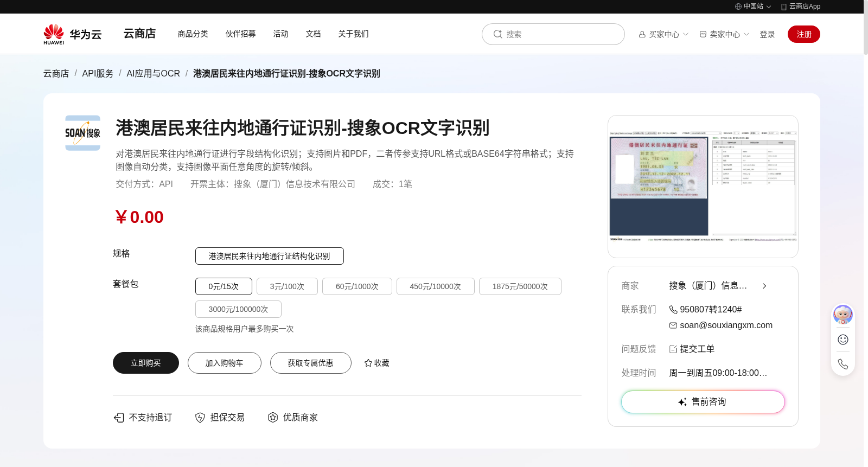Click the 优质商家 badge icon
868x467 pixels.
click(x=273, y=417)
